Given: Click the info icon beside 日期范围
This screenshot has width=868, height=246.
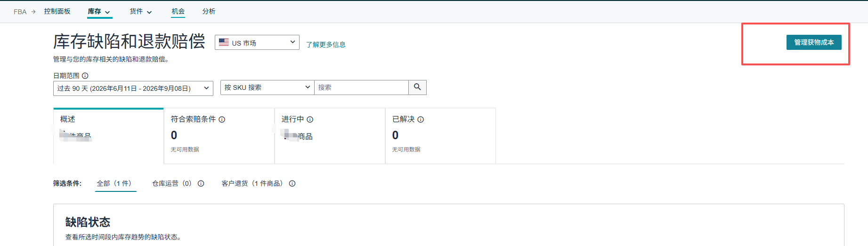Looking at the screenshot, I should point(85,76).
